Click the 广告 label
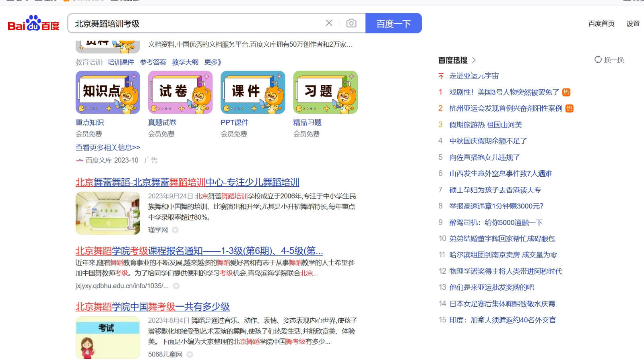This screenshot has height=363, width=644. (x=151, y=160)
